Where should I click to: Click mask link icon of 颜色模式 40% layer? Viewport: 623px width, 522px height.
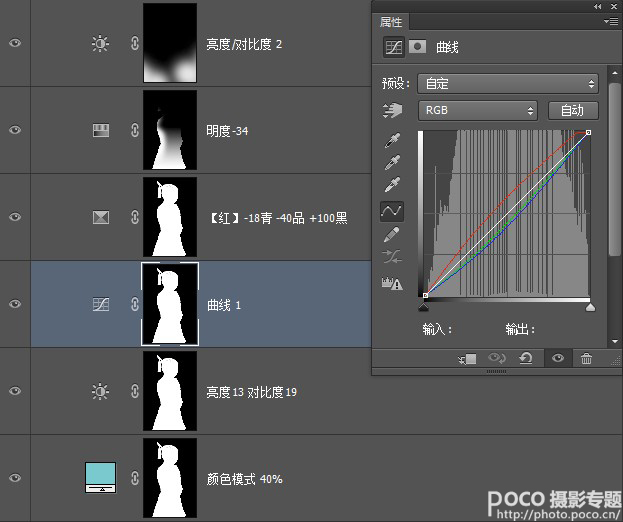[135, 478]
